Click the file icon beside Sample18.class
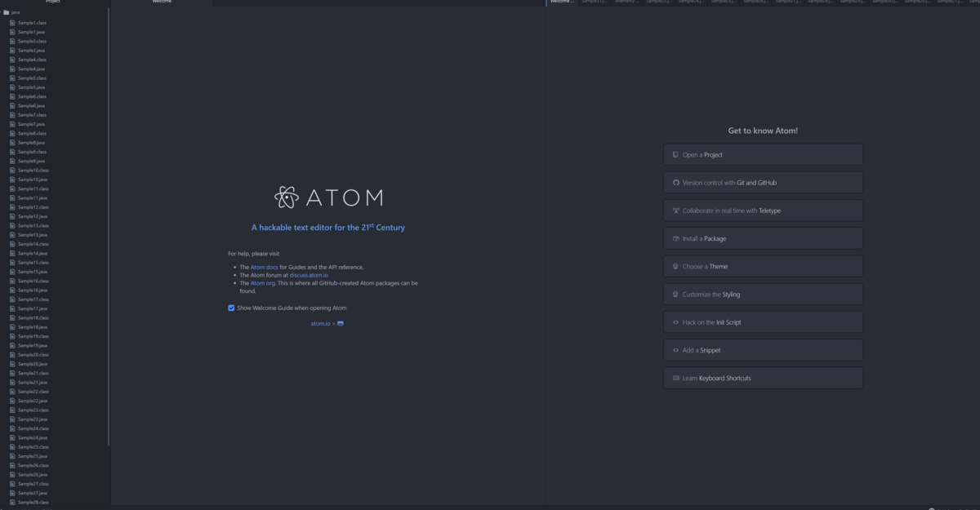Viewport: 980px width, 510px height. pos(12,317)
